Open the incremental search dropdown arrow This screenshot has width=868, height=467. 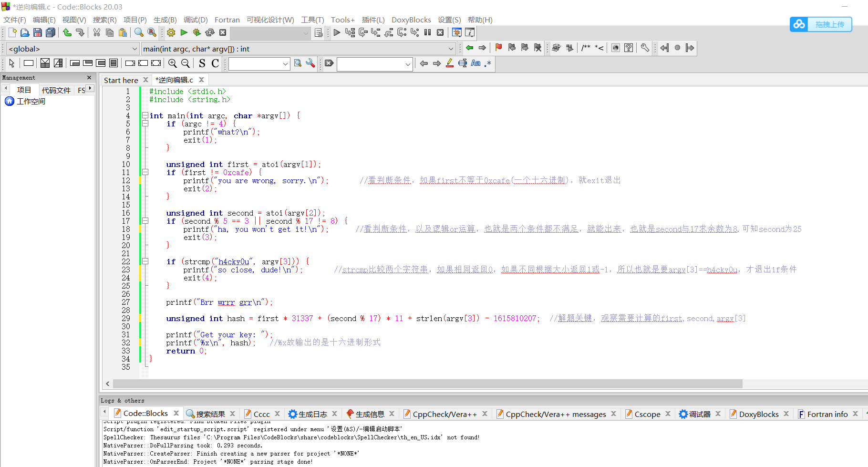pyautogui.click(x=408, y=64)
